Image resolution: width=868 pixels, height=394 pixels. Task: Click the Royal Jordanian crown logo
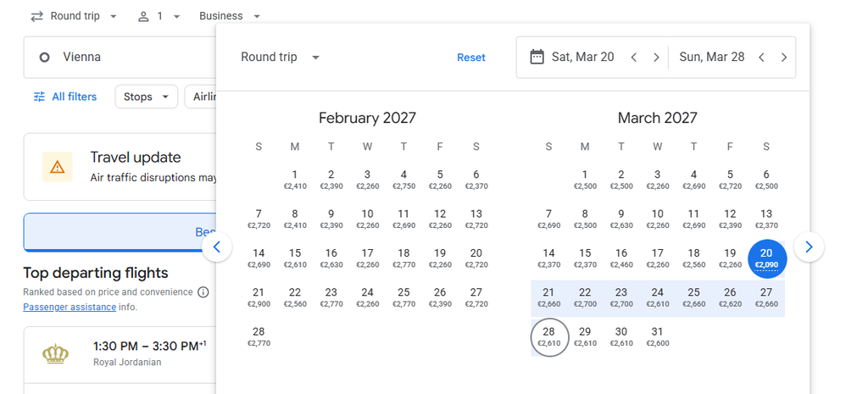click(55, 353)
